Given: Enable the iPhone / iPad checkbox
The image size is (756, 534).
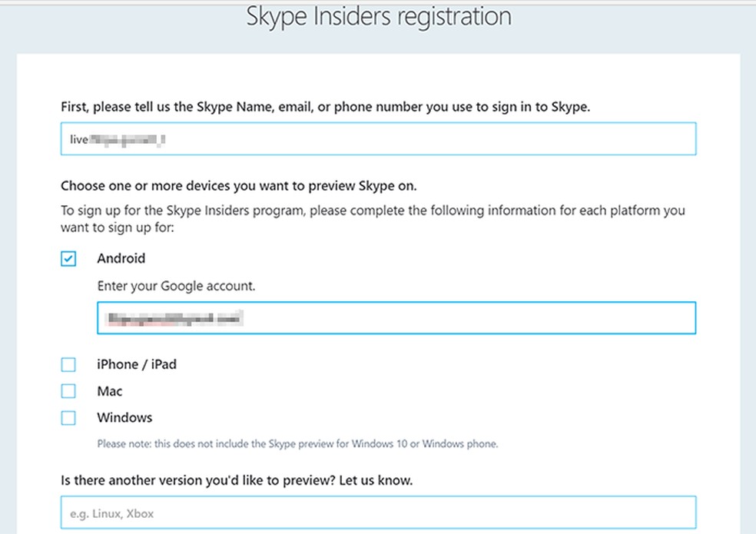Looking at the screenshot, I should pyautogui.click(x=68, y=364).
